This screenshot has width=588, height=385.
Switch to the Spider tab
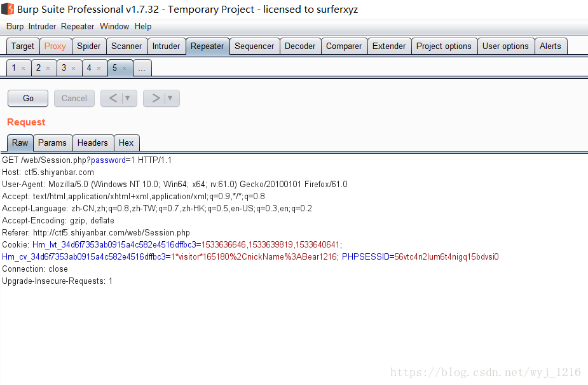(x=89, y=46)
